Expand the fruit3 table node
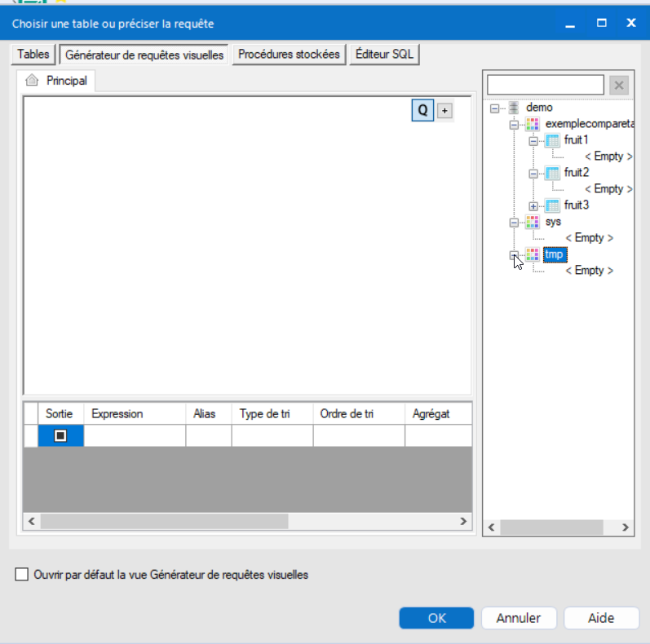Screen dimensions: 650x644 (x=533, y=206)
